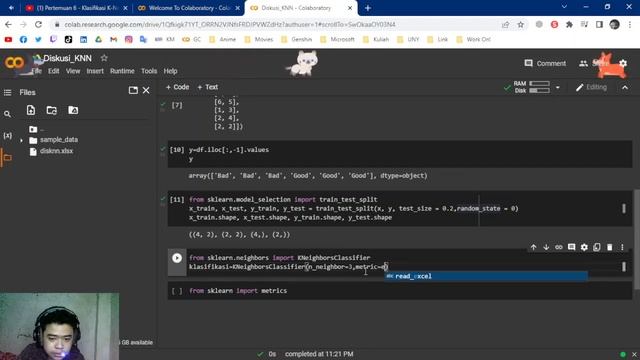Refresh the Files folder view
This screenshot has width=640, height=360.
[x=52, y=110]
